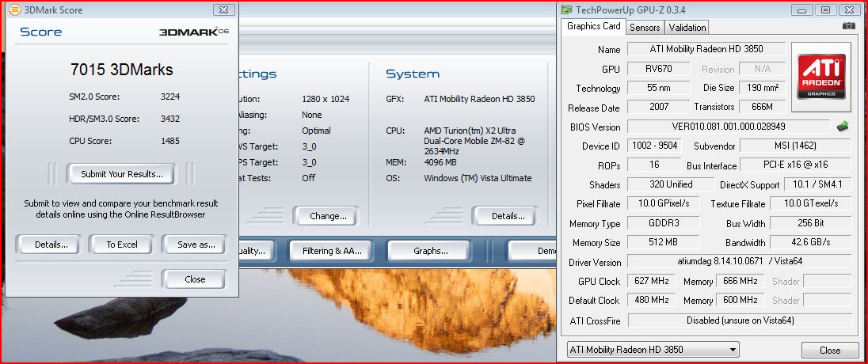The height and width of the screenshot is (364, 868).
Task: Click Change button under Settings
Action: click(328, 216)
